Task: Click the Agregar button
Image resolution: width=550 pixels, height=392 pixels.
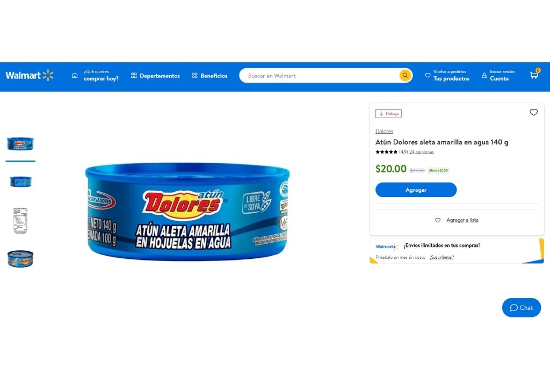Action: pos(416,190)
